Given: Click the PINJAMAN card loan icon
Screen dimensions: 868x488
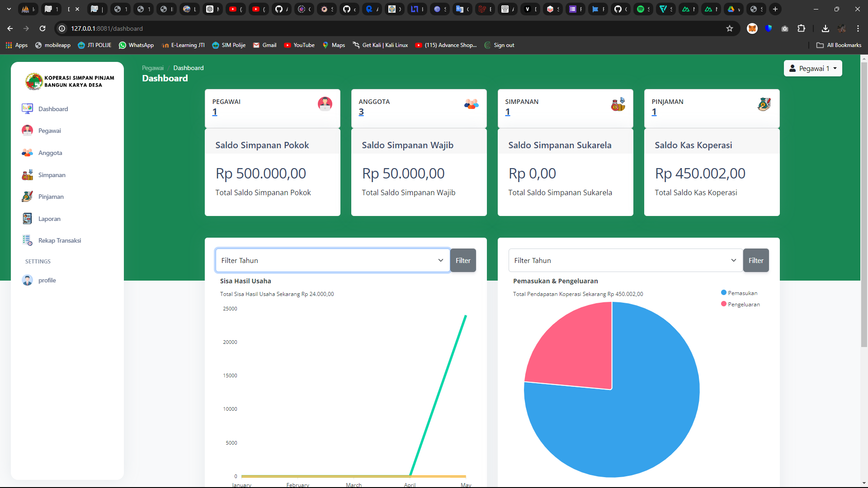Looking at the screenshot, I should click(x=764, y=104).
